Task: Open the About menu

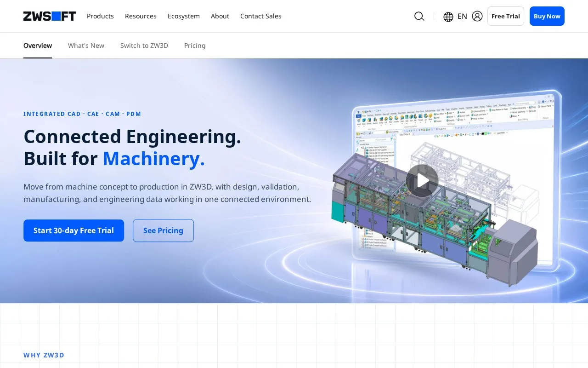Action: pos(220,16)
